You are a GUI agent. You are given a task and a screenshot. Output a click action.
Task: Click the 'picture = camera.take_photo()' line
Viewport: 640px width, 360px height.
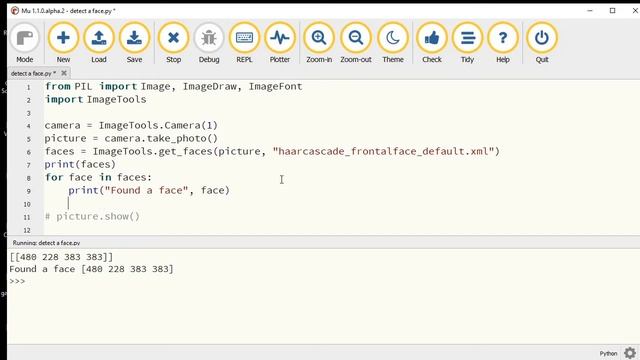[131, 139]
